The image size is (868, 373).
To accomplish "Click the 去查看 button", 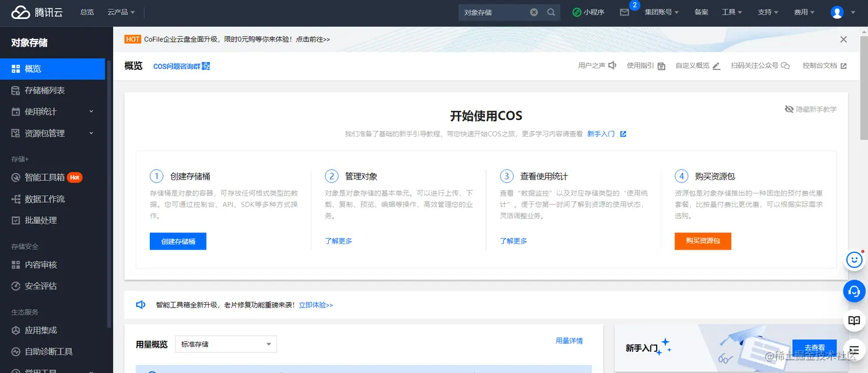I will point(814,348).
